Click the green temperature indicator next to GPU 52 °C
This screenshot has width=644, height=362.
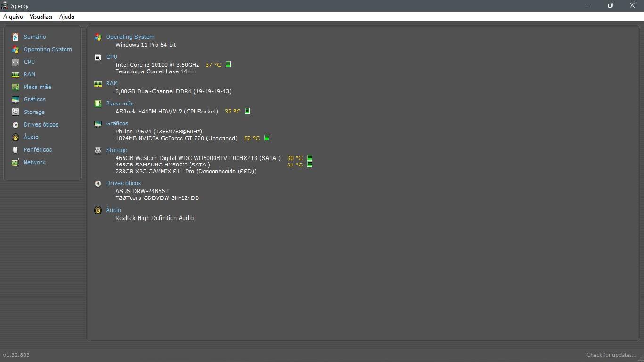click(x=267, y=138)
